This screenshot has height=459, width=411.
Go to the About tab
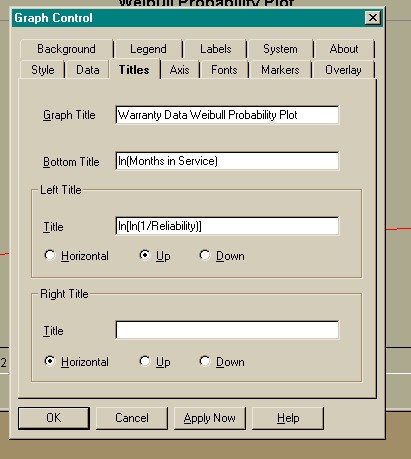pyautogui.click(x=344, y=49)
